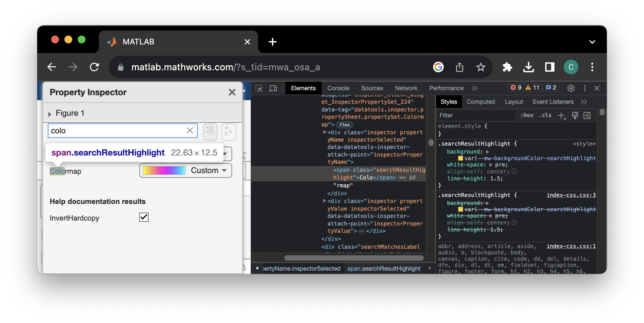The width and height of the screenshot is (644, 323).
Task: Clear the property search text
Action: [x=190, y=131]
